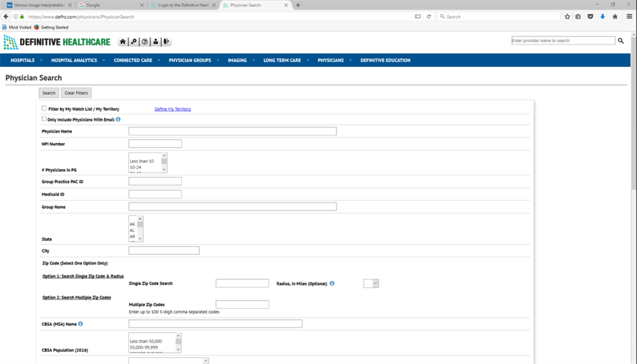Go to Definitive Healthcare home icon
The image size is (637, 364).
tap(123, 41)
